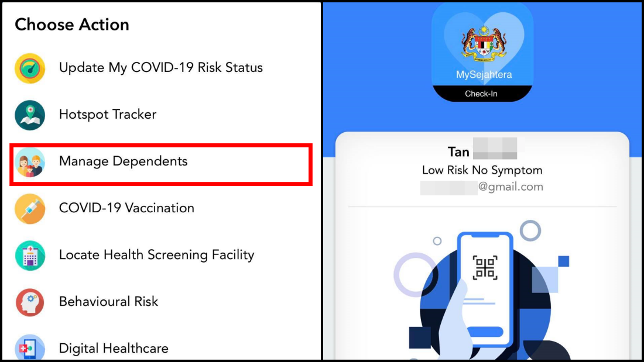Viewport: 644px width, 362px height.
Task: Open Locate Health Screening Facility
Action: 156,255
